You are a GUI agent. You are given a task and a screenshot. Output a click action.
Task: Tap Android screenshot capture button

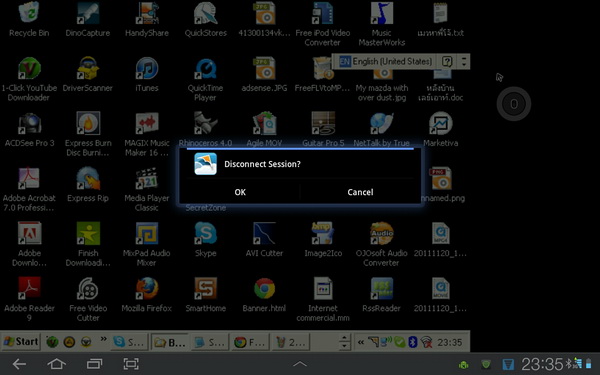(x=131, y=364)
